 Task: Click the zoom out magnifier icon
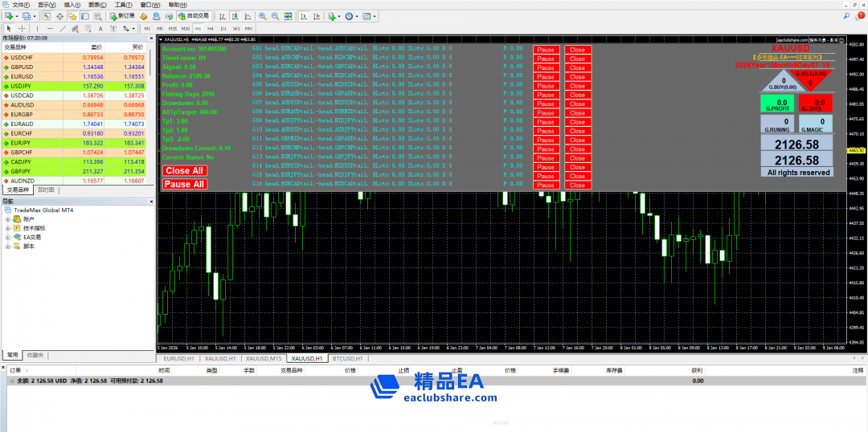[275, 16]
